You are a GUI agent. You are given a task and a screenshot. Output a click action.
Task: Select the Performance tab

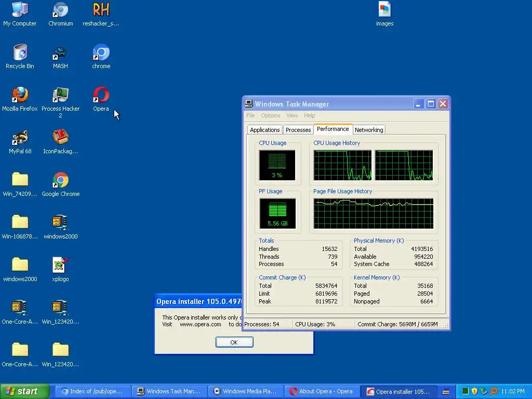tap(333, 129)
